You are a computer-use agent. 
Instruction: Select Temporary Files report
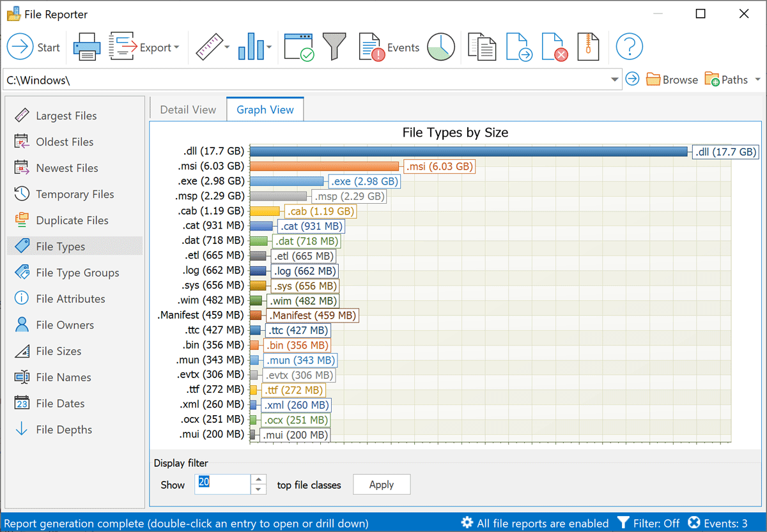click(x=74, y=194)
